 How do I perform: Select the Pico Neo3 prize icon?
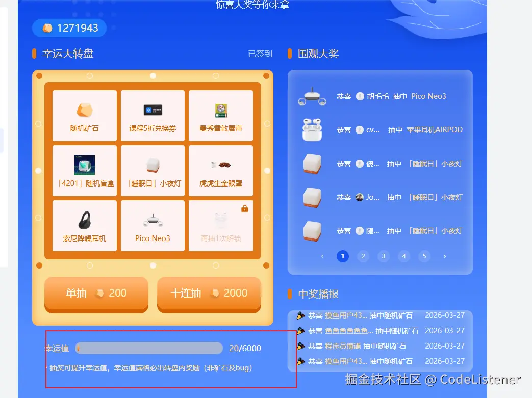click(x=153, y=226)
